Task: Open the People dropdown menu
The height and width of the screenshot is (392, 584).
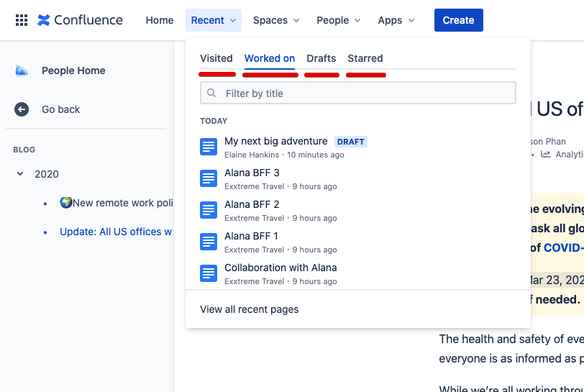Action: [338, 20]
